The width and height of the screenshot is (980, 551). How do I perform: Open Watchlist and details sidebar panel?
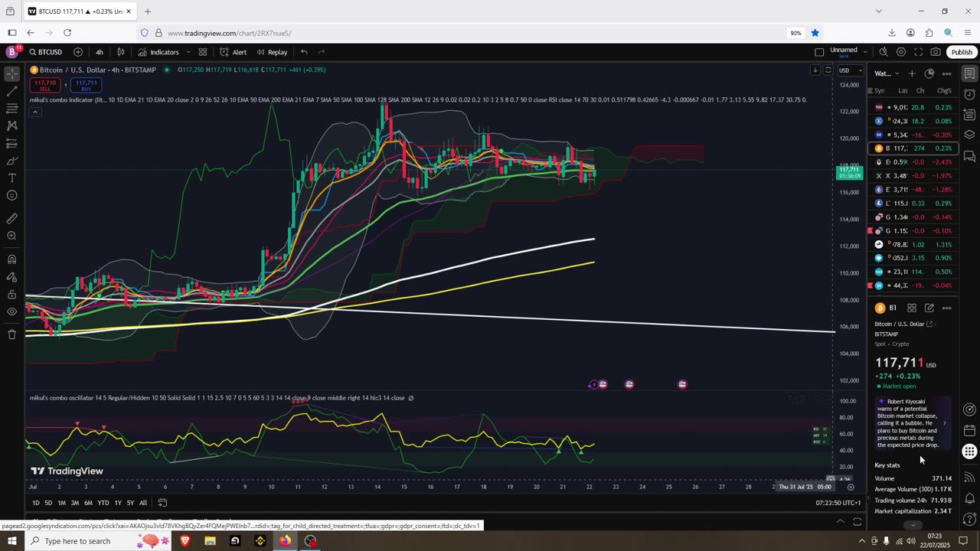point(969,74)
